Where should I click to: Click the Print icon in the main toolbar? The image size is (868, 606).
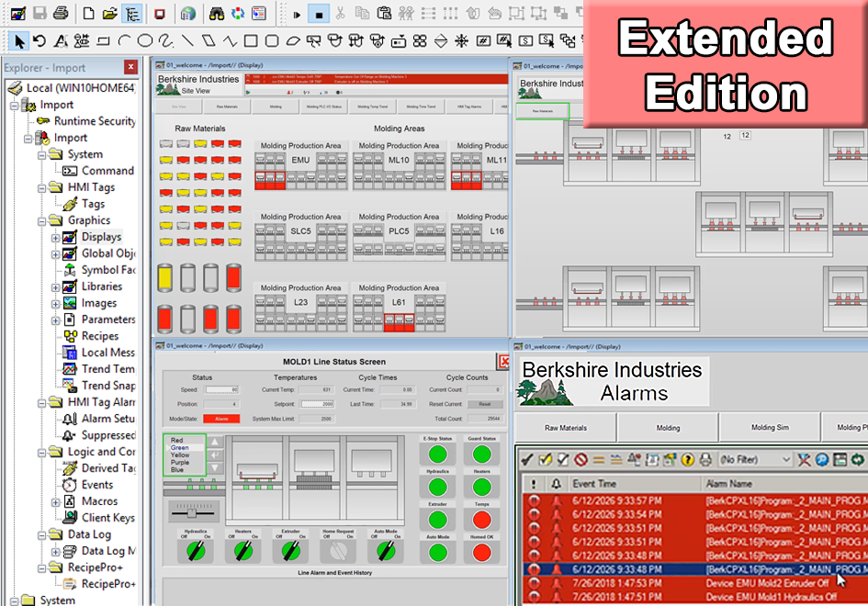[x=60, y=13]
